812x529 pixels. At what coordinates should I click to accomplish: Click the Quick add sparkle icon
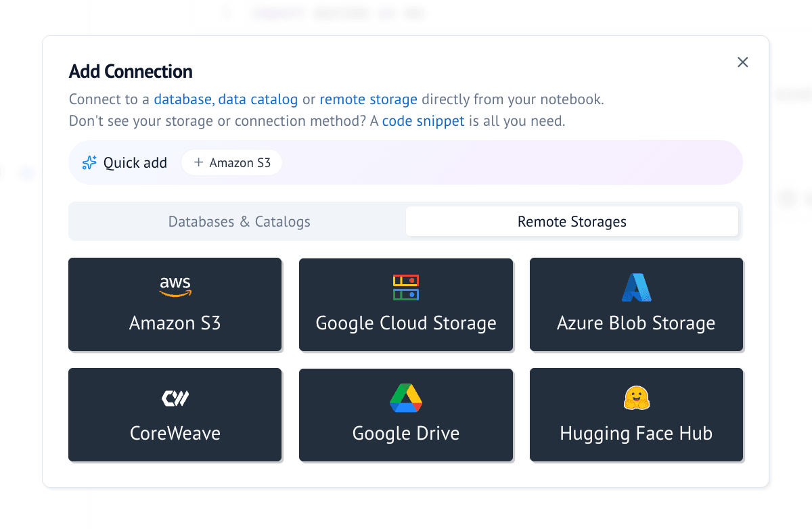pyautogui.click(x=89, y=163)
